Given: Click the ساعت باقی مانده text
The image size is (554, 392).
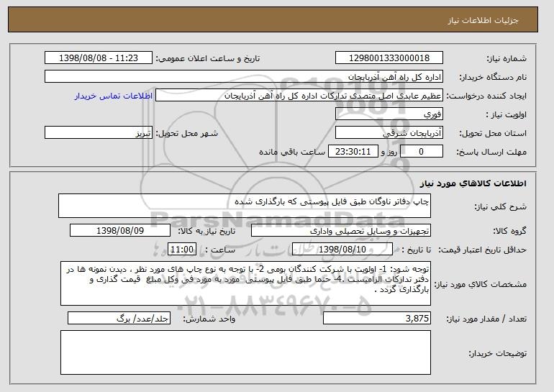Looking at the screenshot, I should pyautogui.click(x=292, y=152).
